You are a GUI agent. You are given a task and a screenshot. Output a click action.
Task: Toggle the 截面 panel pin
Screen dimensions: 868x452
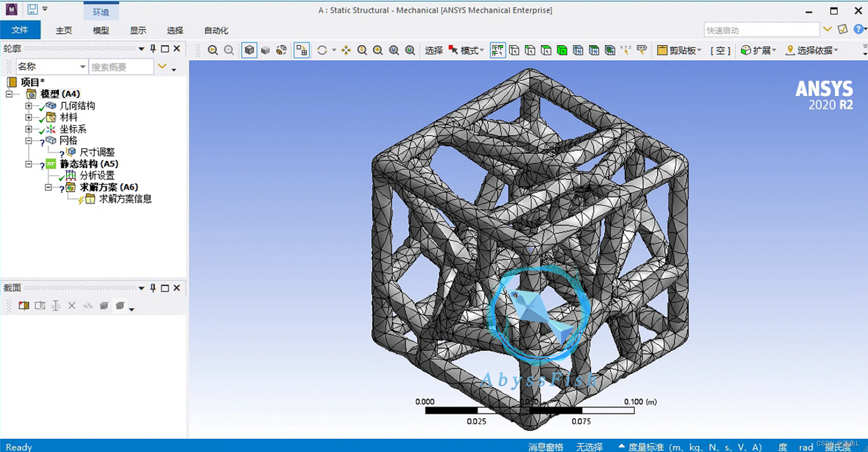tap(153, 288)
